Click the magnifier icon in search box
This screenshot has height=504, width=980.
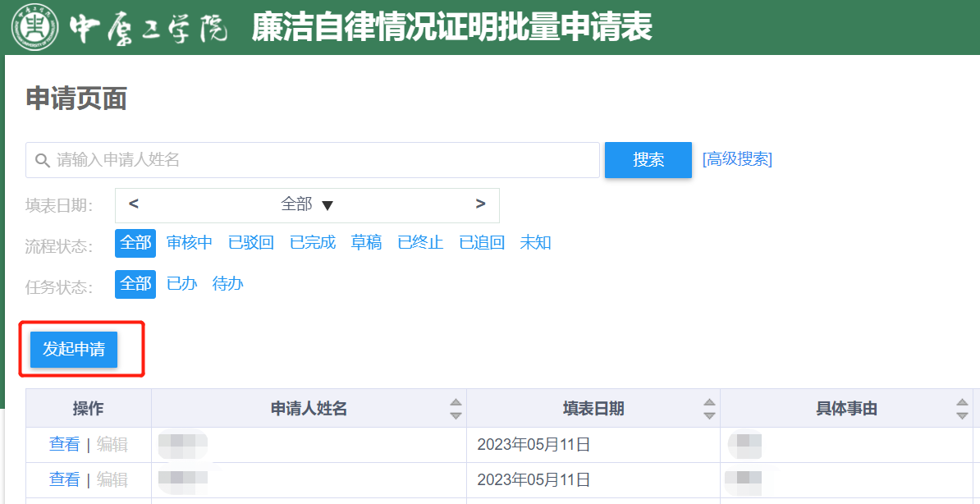click(x=43, y=161)
